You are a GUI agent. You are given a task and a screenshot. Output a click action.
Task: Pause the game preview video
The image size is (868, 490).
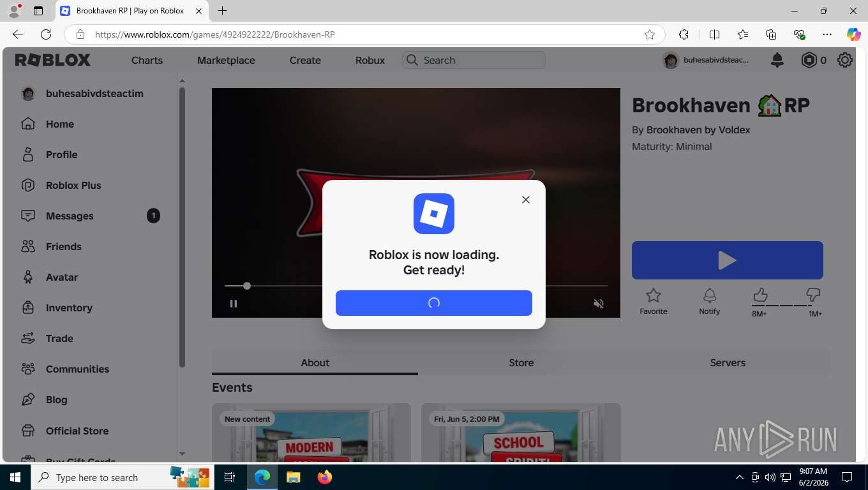[234, 304]
